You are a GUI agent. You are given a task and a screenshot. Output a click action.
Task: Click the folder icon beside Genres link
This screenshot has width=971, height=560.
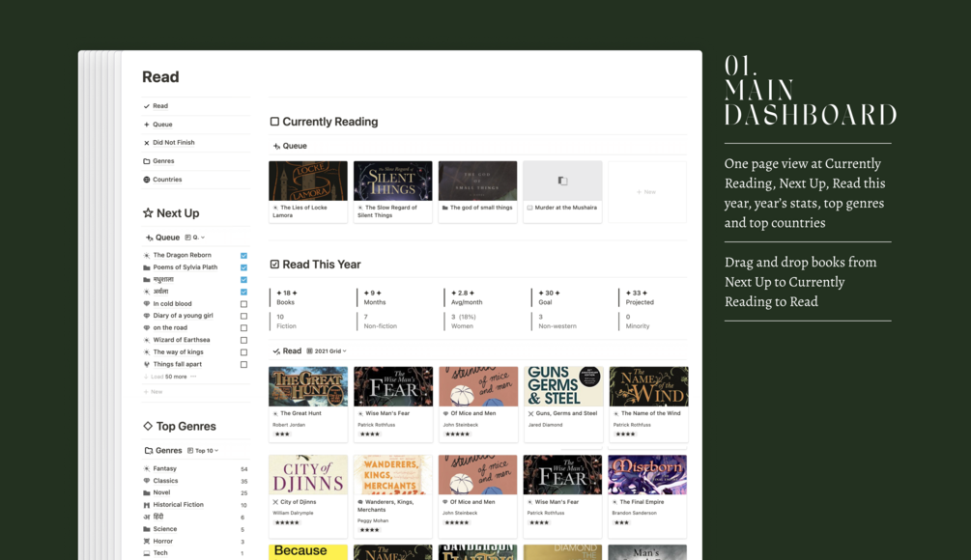[147, 161]
